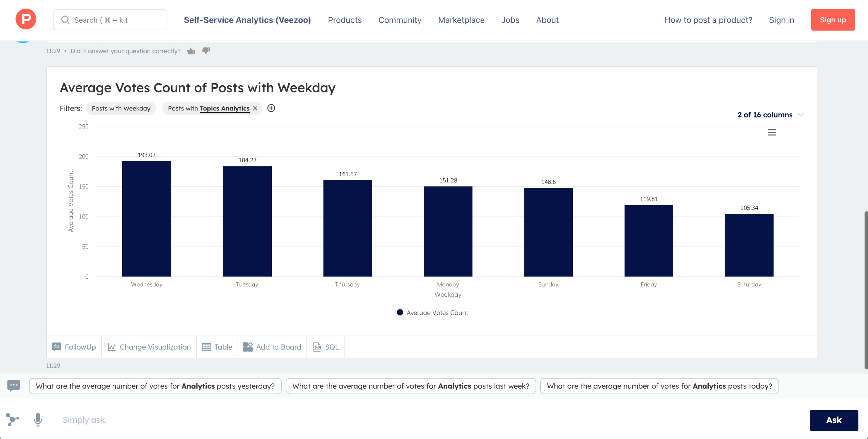Screen dimensions: 868x439
Task: Click the Change Visualization button
Action: pyautogui.click(x=149, y=347)
